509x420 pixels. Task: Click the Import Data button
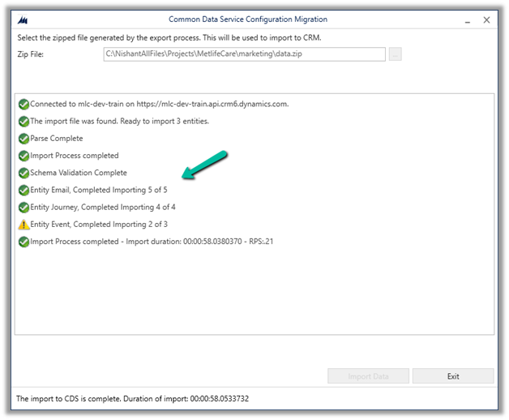pyautogui.click(x=367, y=376)
